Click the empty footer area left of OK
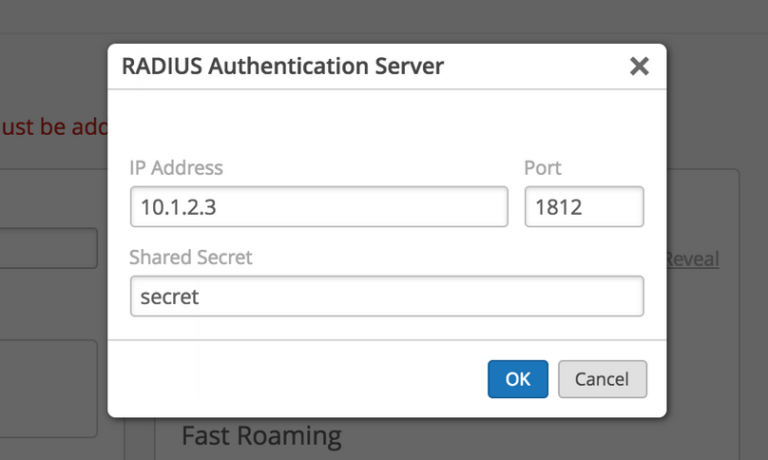This screenshot has width=768, height=460. click(300, 379)
